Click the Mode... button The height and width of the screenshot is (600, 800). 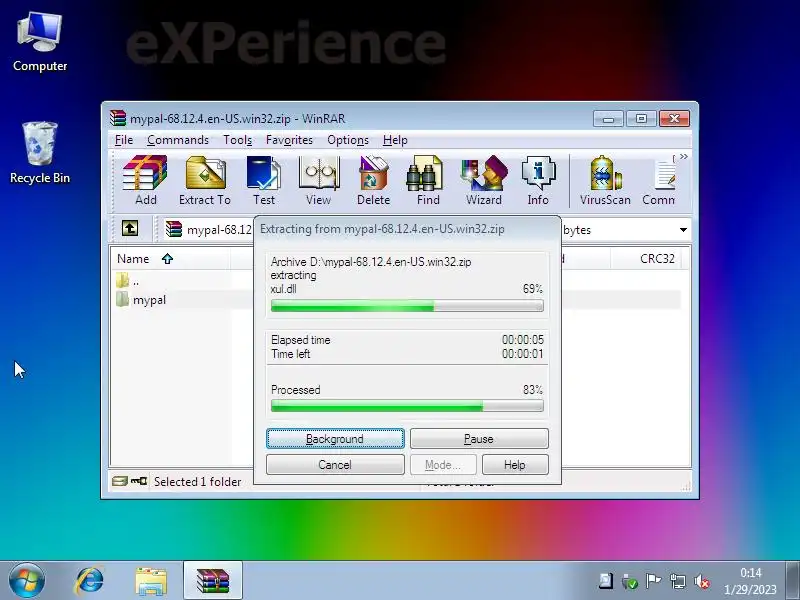click(x=443, y=465)
